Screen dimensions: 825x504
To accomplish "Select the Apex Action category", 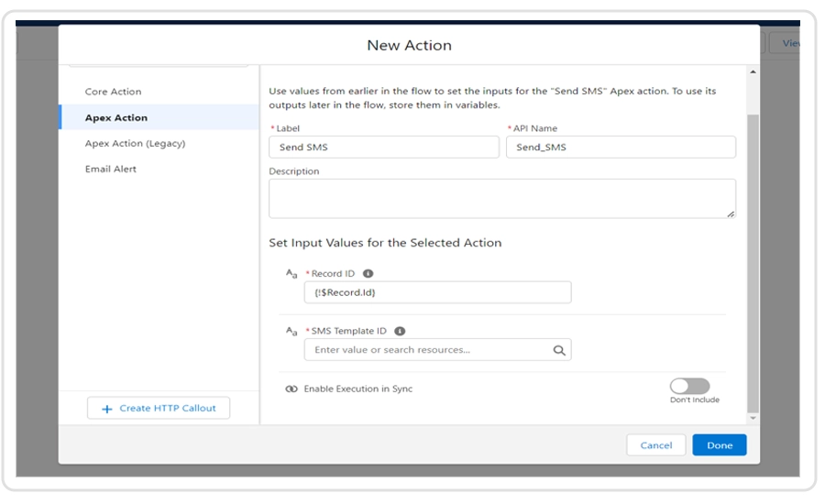I will (x=116, y=117).
